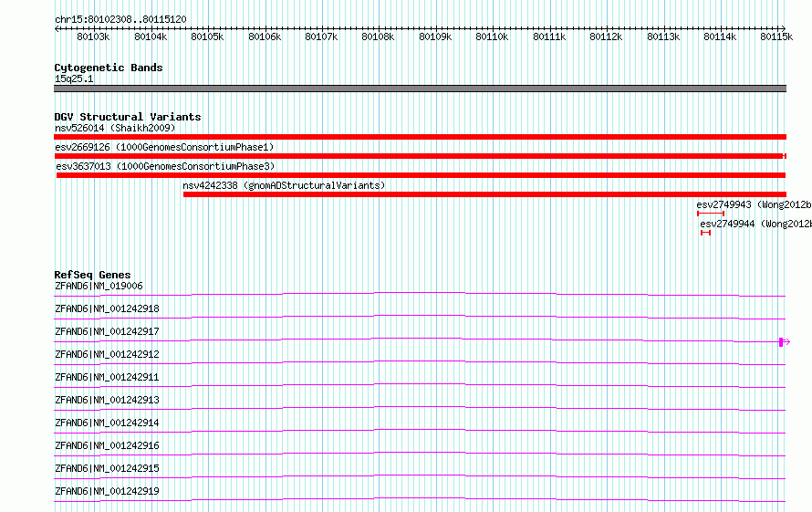Viewport: 812px width, 512px height.
Task: Click the 80111k ruler tick label
Action: pos(549,37)
